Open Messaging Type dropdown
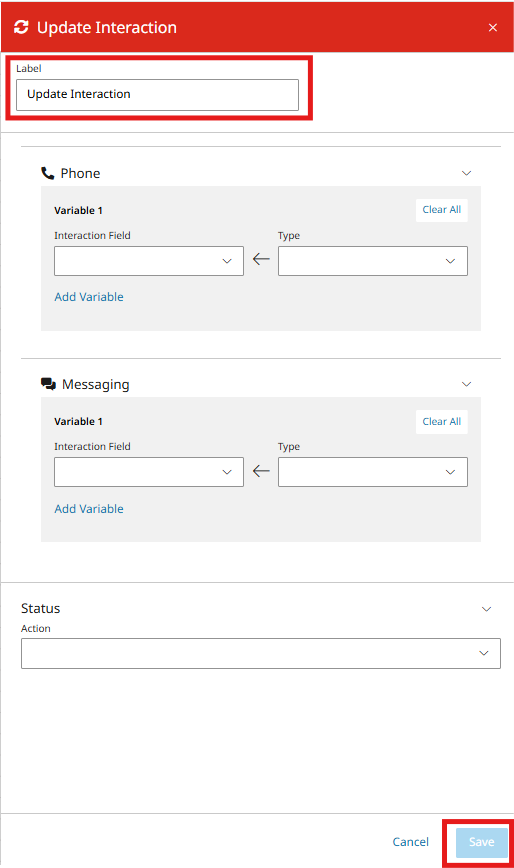 [372, 472]
